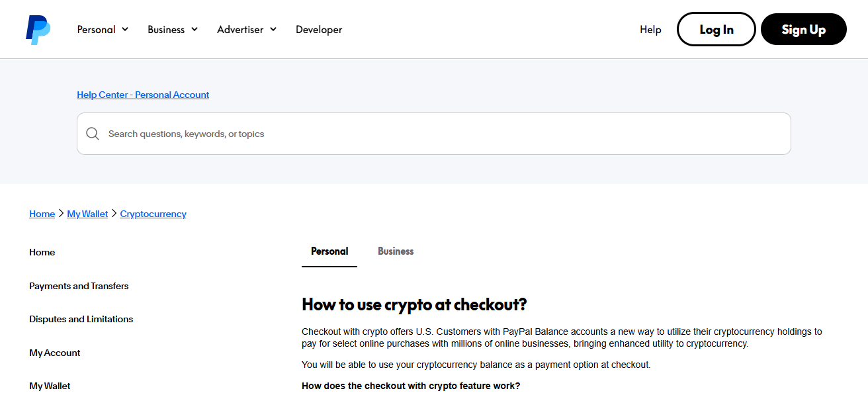Click the PayPal logo
This screenshot has height=397, width=868.
(37, 28)
